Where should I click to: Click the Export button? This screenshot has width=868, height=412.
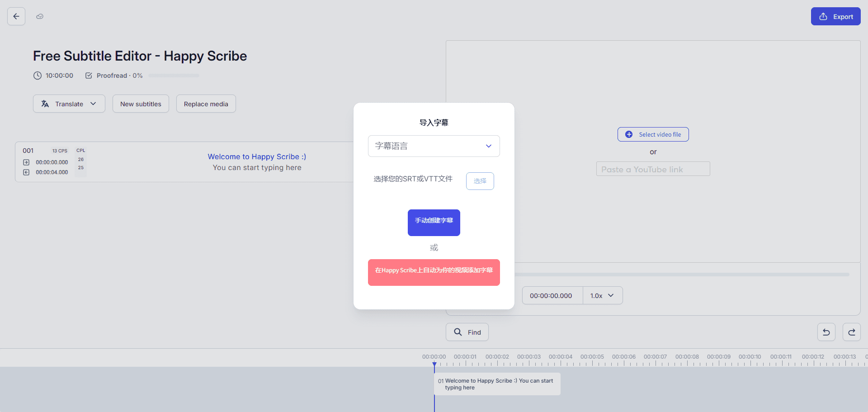(x=835, y=16)
